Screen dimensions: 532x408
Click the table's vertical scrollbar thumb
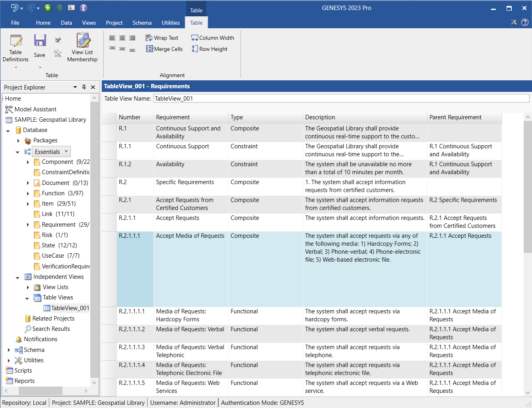click(x=527, y=187)
